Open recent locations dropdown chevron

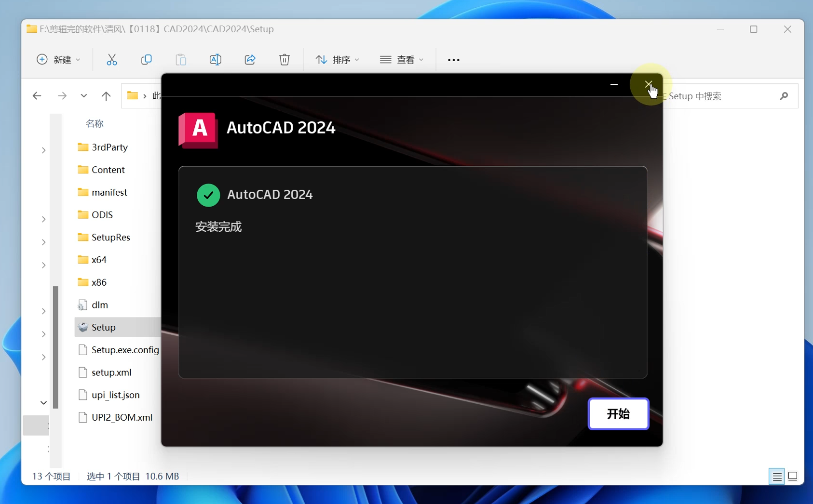point(84,96)
